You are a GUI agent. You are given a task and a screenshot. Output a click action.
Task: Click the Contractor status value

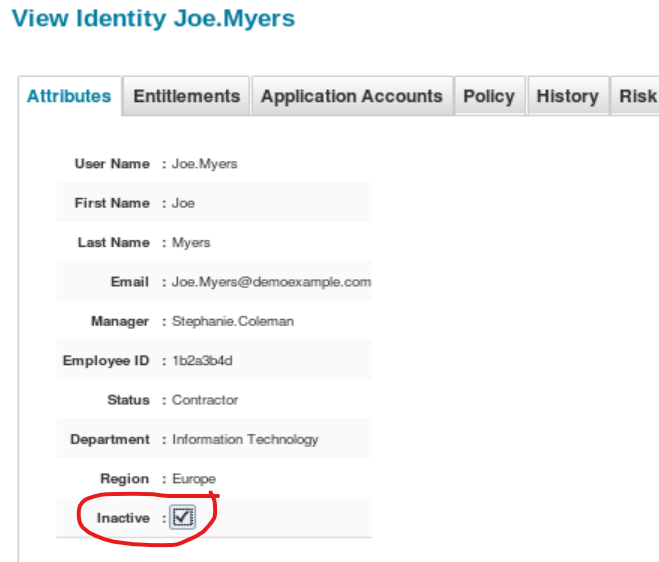click(x=205, y=400)
